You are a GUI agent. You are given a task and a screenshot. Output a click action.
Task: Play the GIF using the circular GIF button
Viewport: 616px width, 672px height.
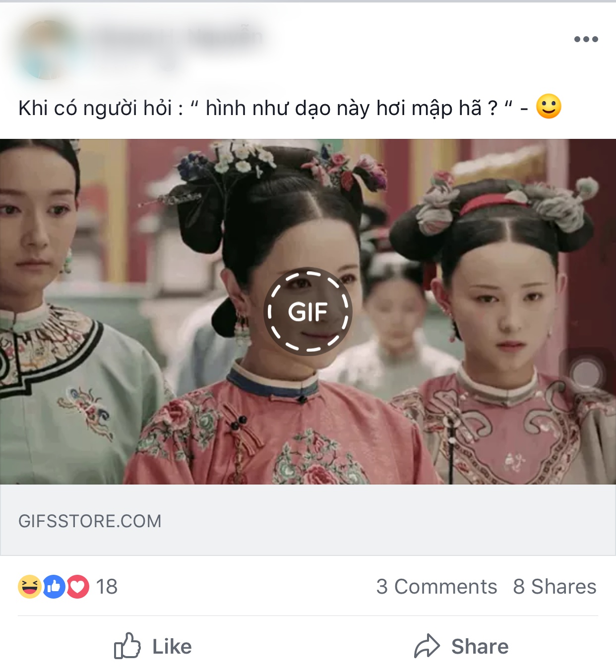coord(308,311)
